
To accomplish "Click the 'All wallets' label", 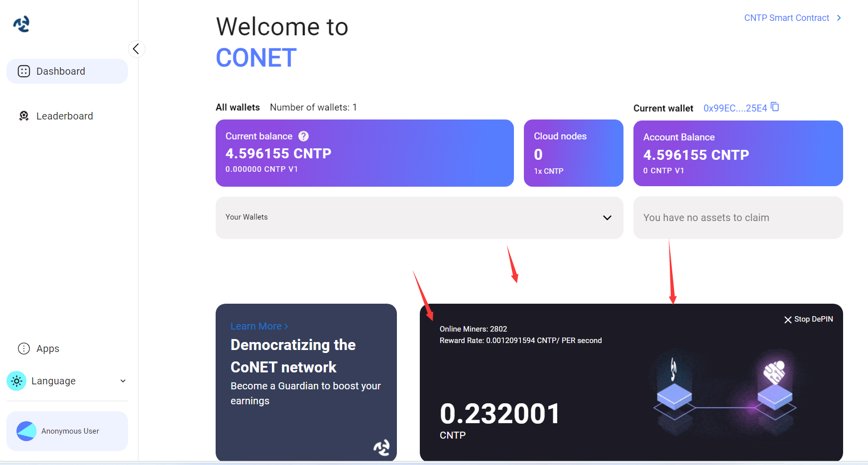I will tap(238, 107).
